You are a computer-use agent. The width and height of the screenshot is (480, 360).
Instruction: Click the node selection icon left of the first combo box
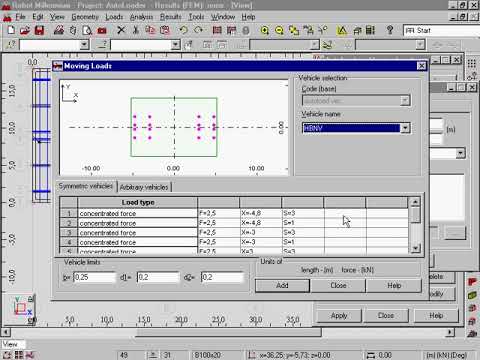click(11, 44)
